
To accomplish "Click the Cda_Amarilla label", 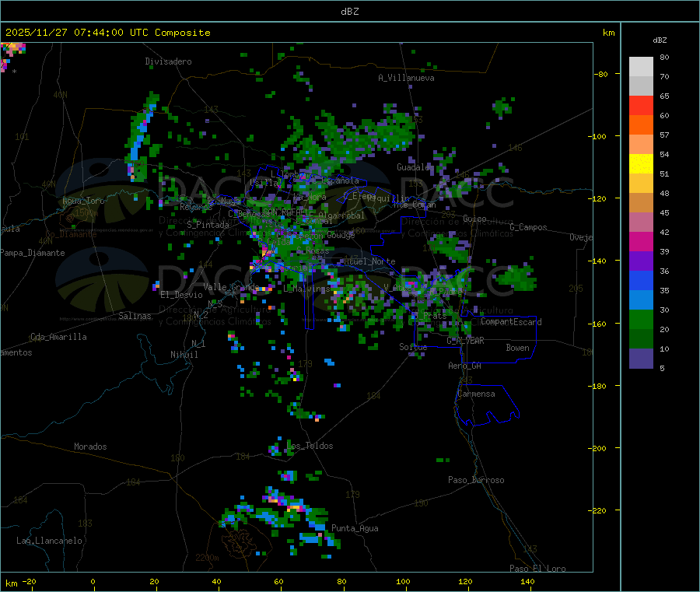I will pyautogui.click(x=58, y=337).
